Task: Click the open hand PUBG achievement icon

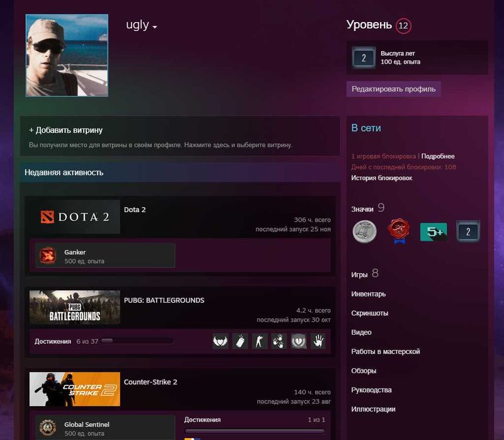Action: pyautogui.click(x=318, y=341)
